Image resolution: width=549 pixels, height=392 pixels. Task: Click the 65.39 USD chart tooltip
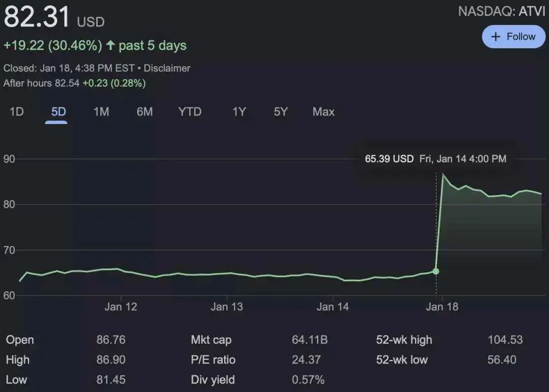pos(436,159)
